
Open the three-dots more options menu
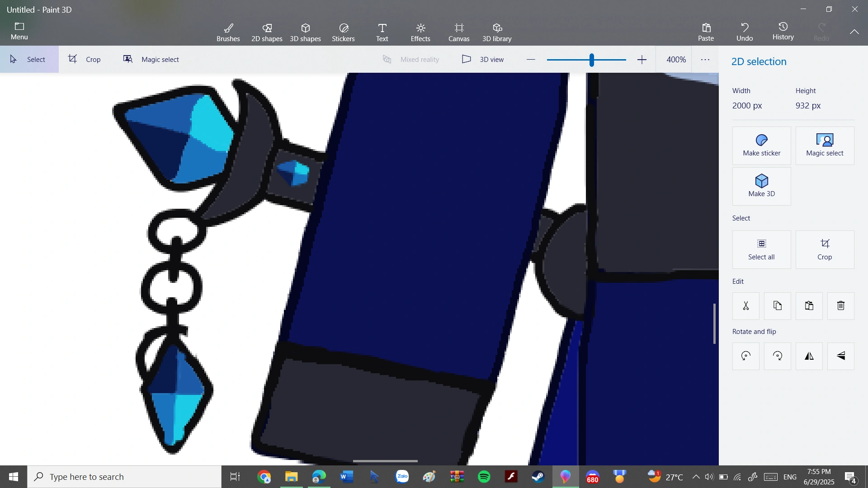coord(705,60)
